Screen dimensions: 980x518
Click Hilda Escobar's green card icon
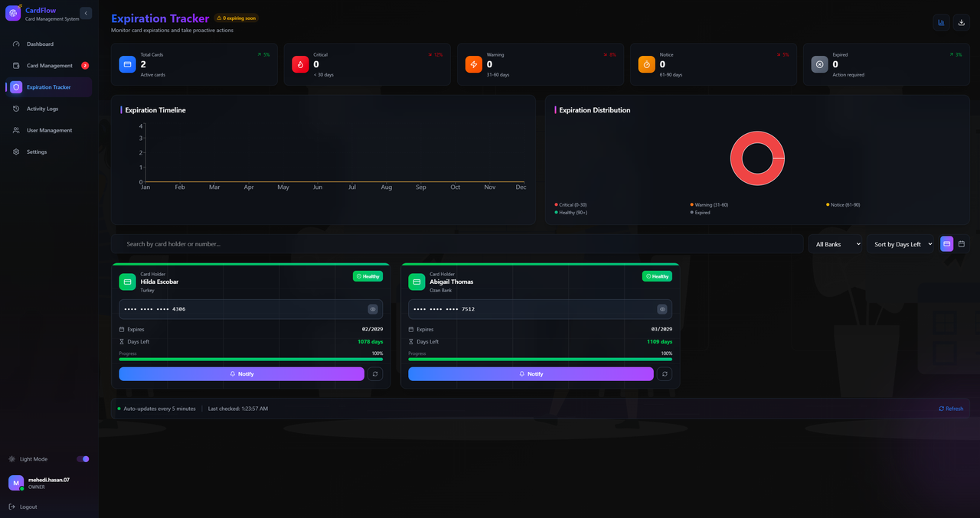point(127,282)
